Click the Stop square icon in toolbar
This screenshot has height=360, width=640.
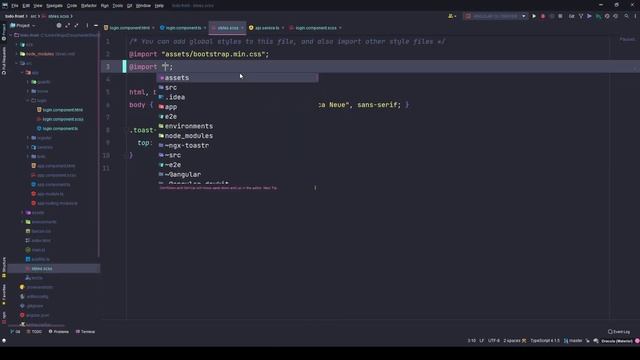click(x=560, y=16)
